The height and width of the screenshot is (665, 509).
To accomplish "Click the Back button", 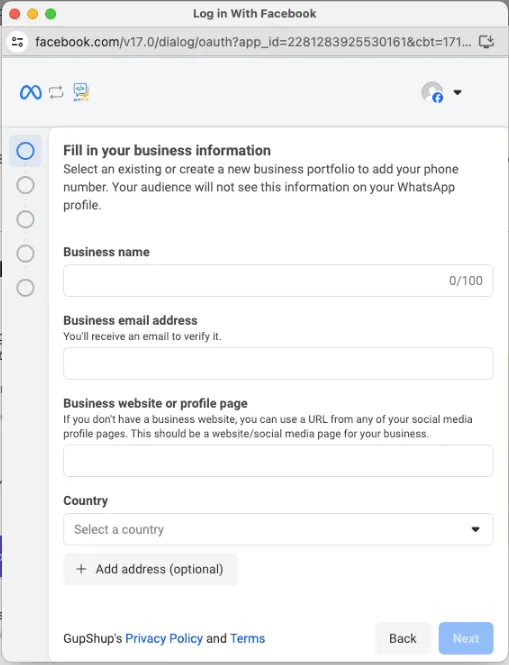I will coord(403,638).
